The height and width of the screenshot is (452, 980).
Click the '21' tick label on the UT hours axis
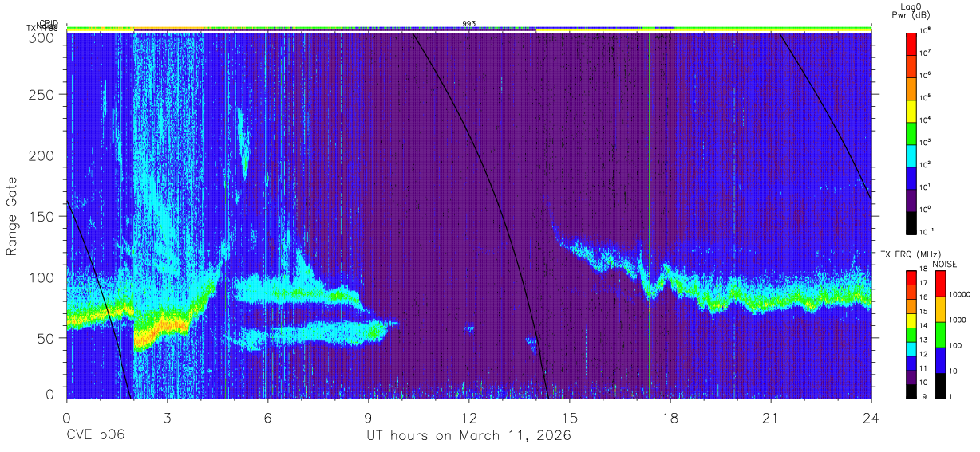point(770,419)
